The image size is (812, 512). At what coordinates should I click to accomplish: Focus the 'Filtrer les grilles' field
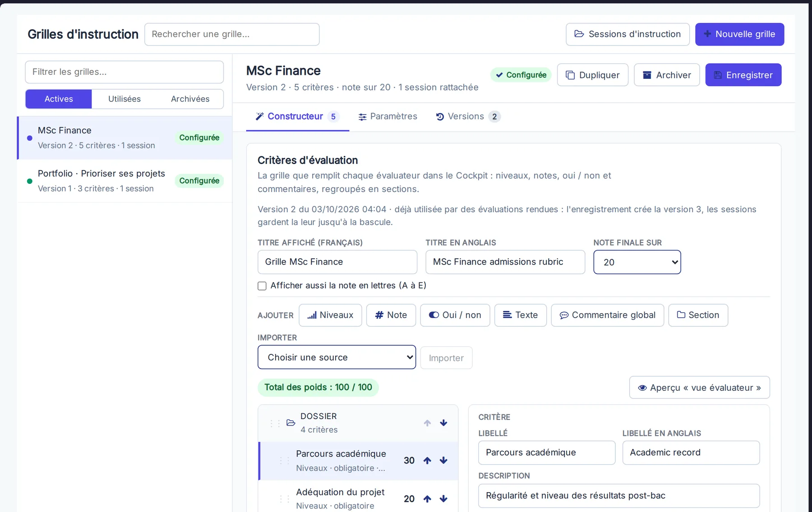(125, 72)
